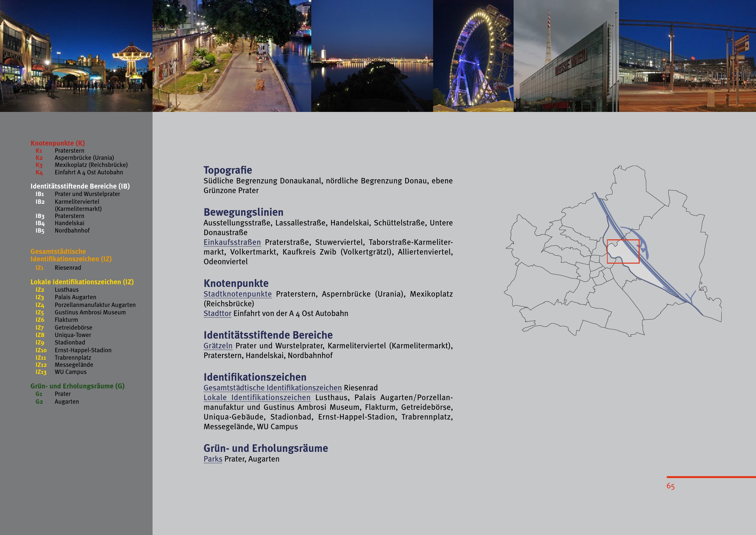This screenshot has height=535, width=756.
Task: Click the Einkaufsstraßen underlined link
Action: click(x=232, y=242)
